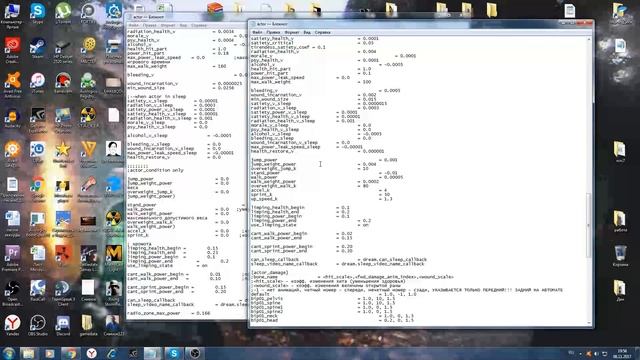Open Yandex browser from the taskbar
This screenshot has width=640, height=360.
click(91, 353)
